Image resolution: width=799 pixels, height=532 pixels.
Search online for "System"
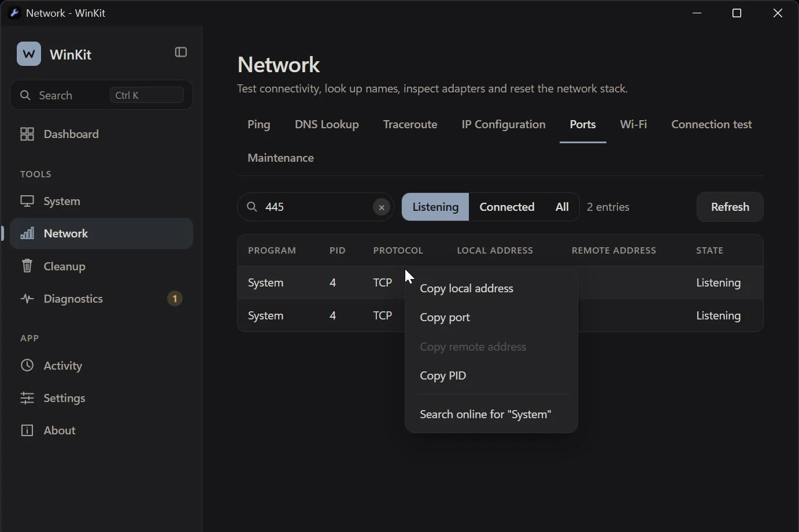pos(491,414)
